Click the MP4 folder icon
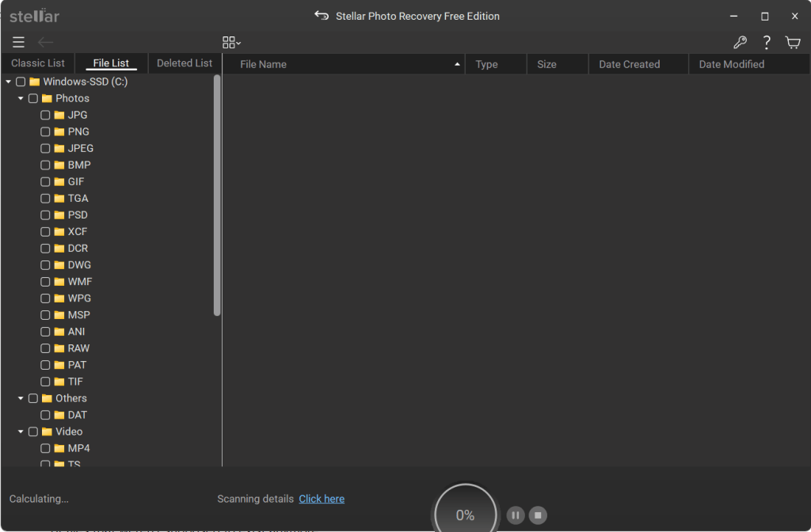811x532 pixels. [59, 448]
